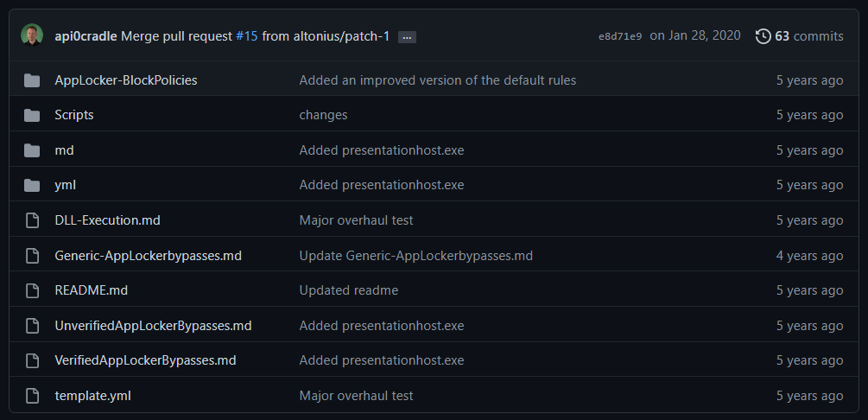Click the folder icon beside AppLocker-BlockPolicies

tap(32, 80)
